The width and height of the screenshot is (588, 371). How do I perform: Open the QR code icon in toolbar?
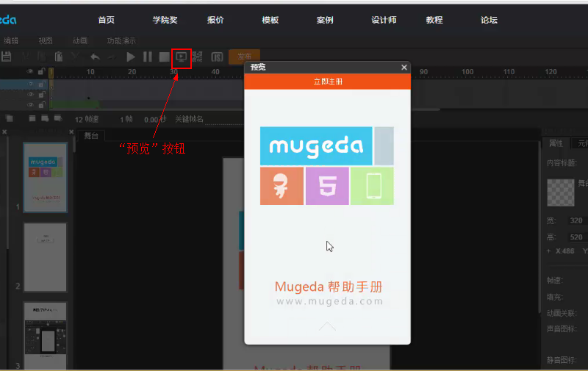click(x=197, y=57)
